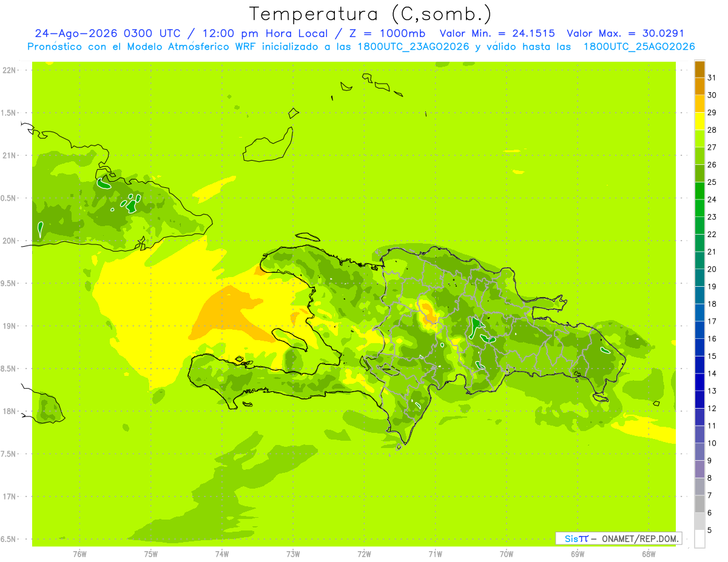Click the '70W' longitude label
728x562 pixels.
[x=507, y=554]
